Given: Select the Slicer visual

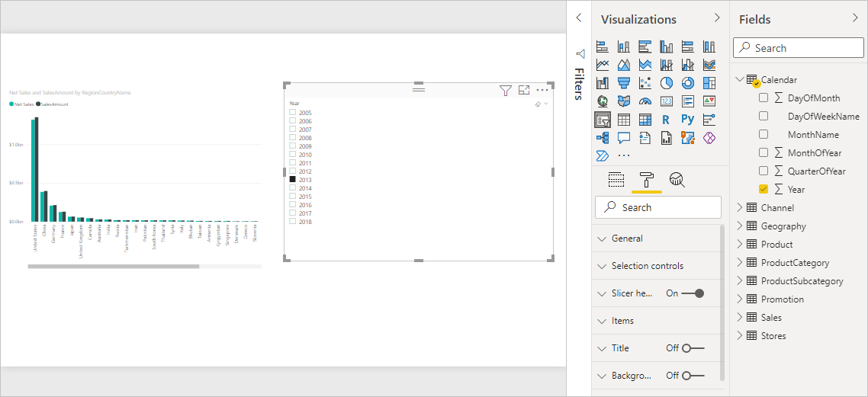Looking at the screenshot, I should (x=603, y=120).
